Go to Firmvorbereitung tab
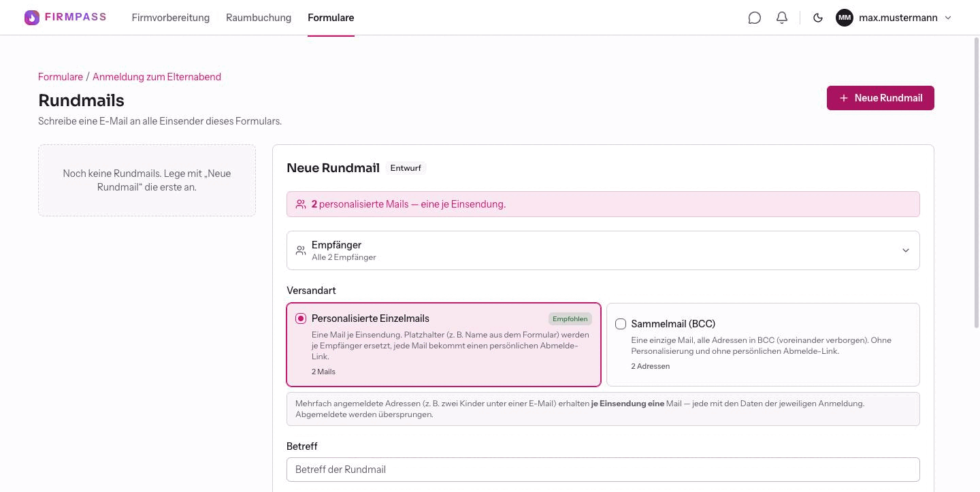This screenshot has height=492, width=980. click(x=171, y=18)
